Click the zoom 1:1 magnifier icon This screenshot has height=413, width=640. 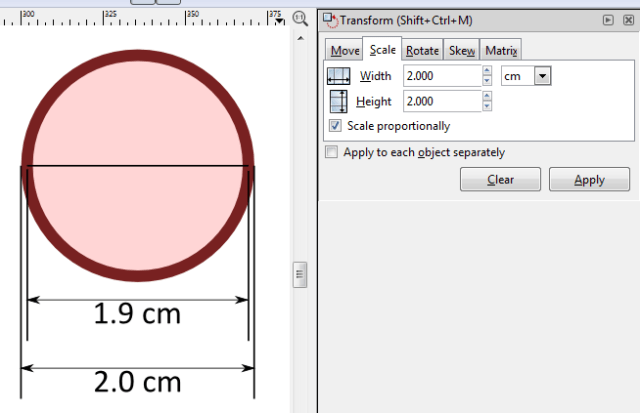point(299,18)
